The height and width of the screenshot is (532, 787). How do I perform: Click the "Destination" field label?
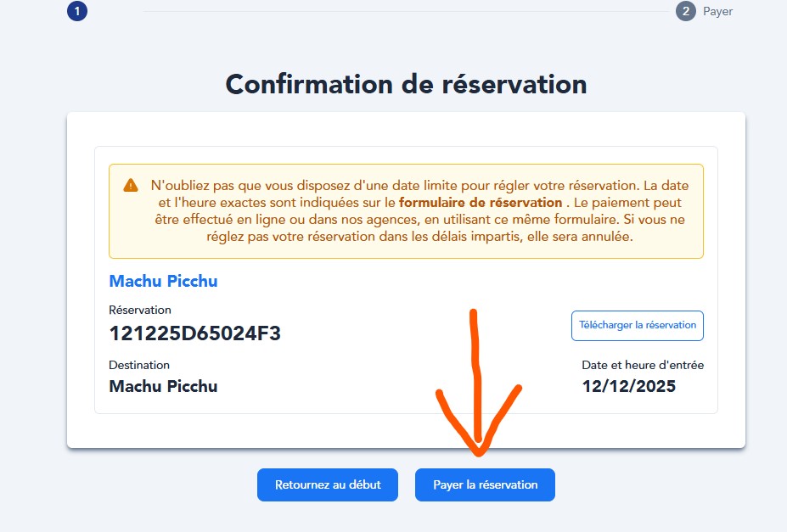(139, 365)
